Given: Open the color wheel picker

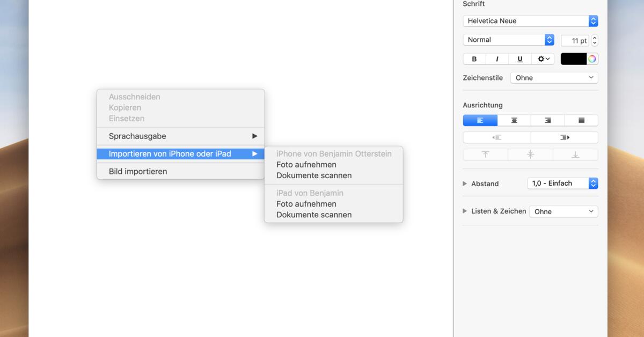Looking at the screenshot, I should point(592,59).
